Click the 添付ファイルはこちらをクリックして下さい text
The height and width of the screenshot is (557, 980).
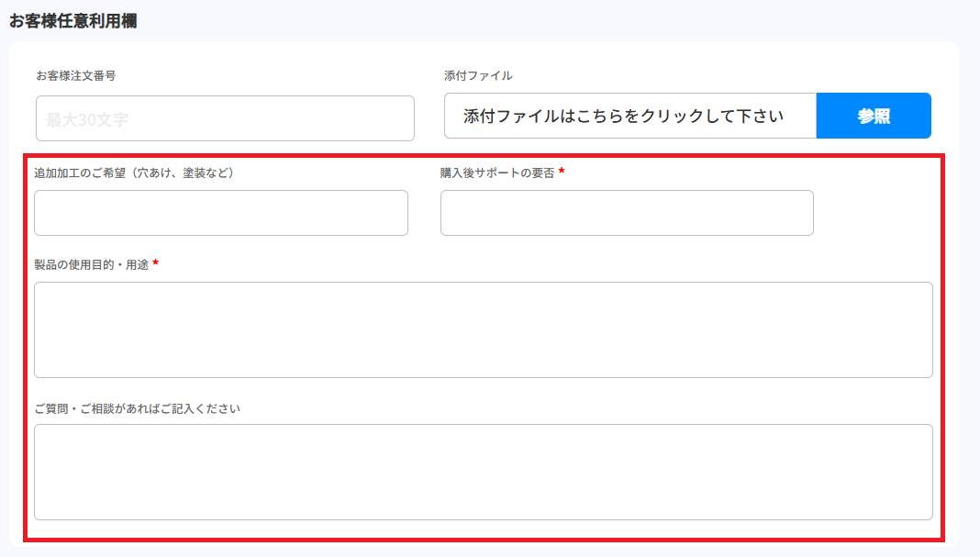623,116
